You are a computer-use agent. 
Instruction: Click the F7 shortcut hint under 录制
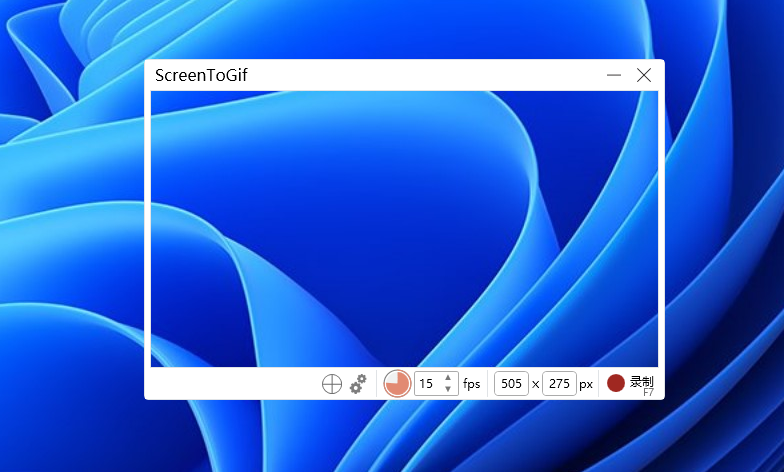pos(648,393)
